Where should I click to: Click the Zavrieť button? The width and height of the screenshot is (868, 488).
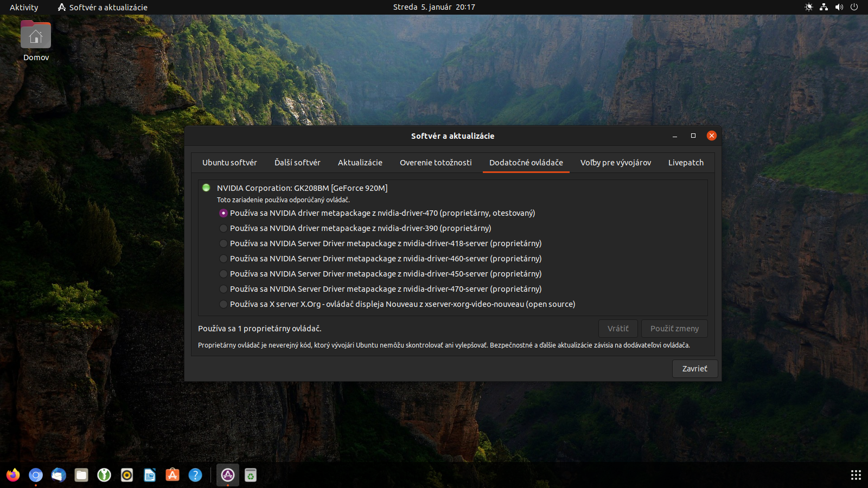pos(694,369)
